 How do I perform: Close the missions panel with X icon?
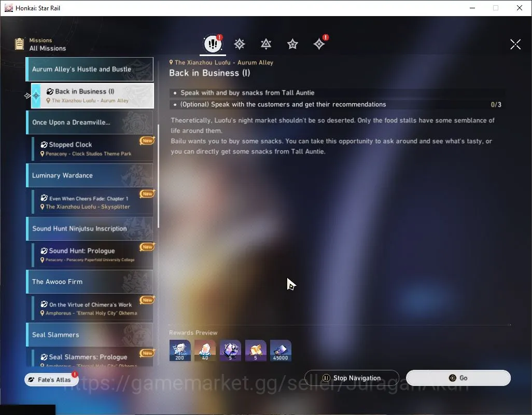[x=515, y=44]
